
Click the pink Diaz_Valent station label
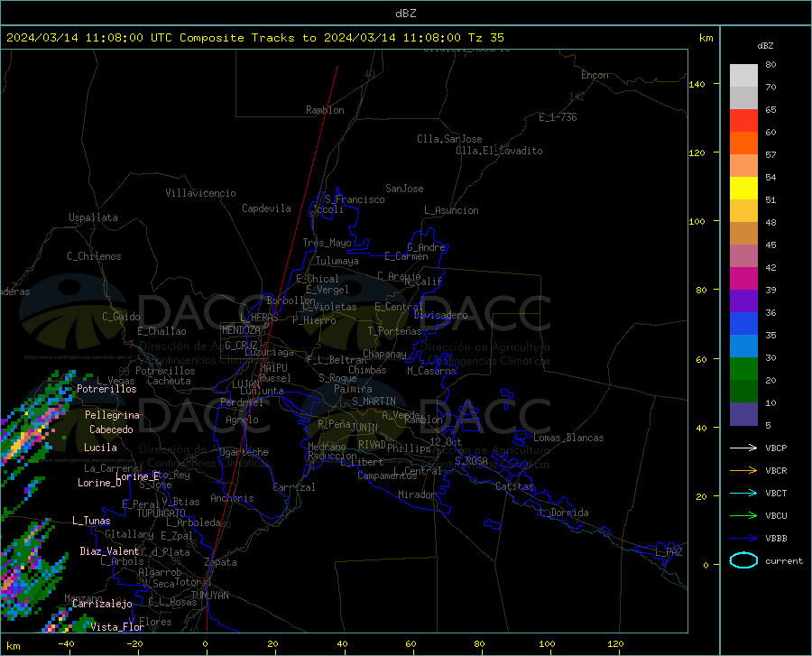(109, 551)
